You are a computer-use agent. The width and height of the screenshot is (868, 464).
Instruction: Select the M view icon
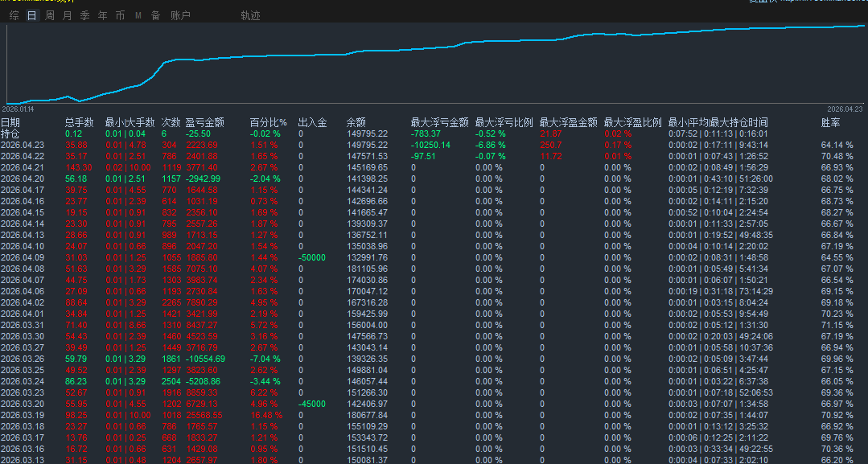coord(138,14)
